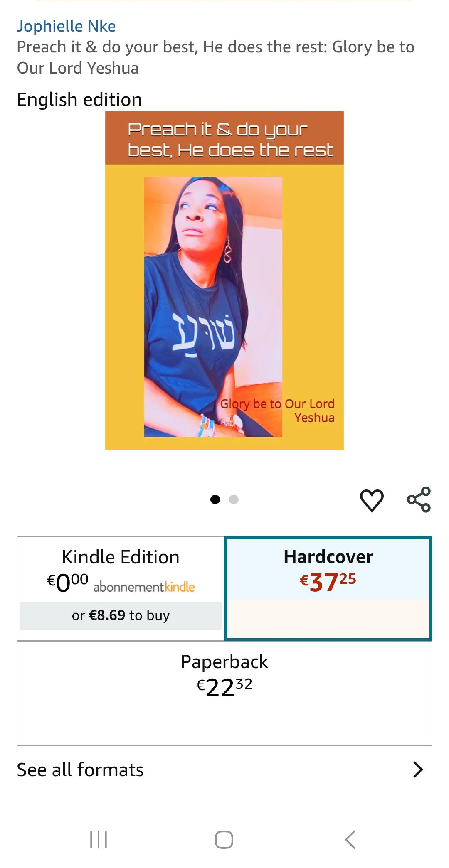This screenshot has height=868, width=449.
Task: Select the Kindle Edition format
Action: [121, 588]
